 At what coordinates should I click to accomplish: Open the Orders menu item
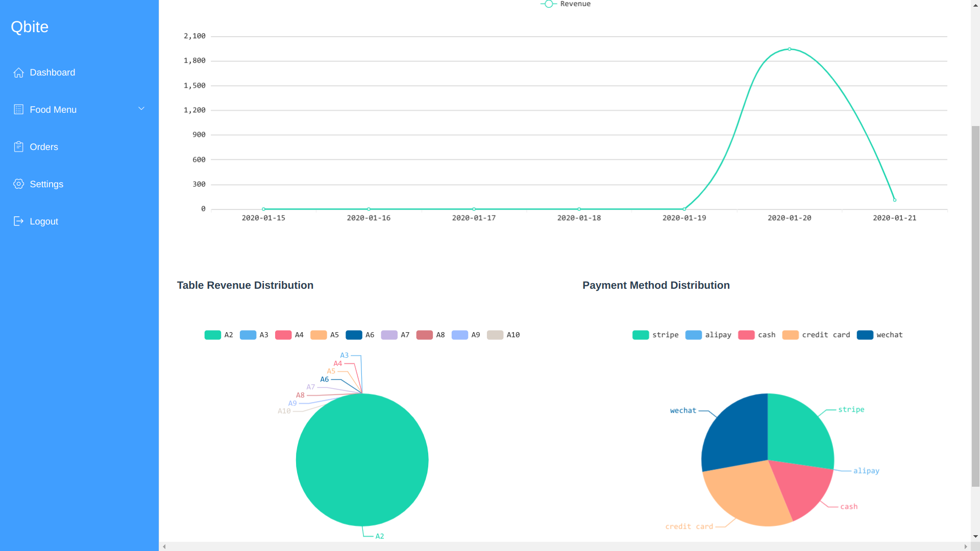tap(44, 147)
